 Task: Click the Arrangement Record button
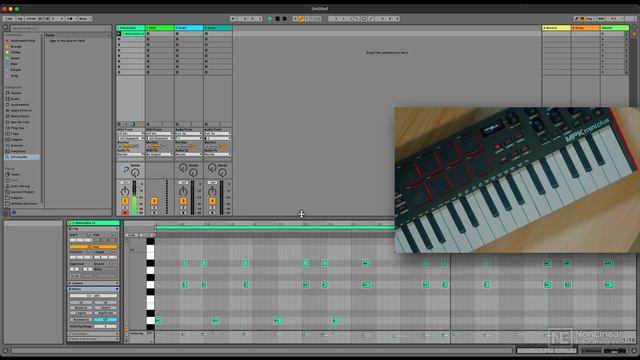284,19
